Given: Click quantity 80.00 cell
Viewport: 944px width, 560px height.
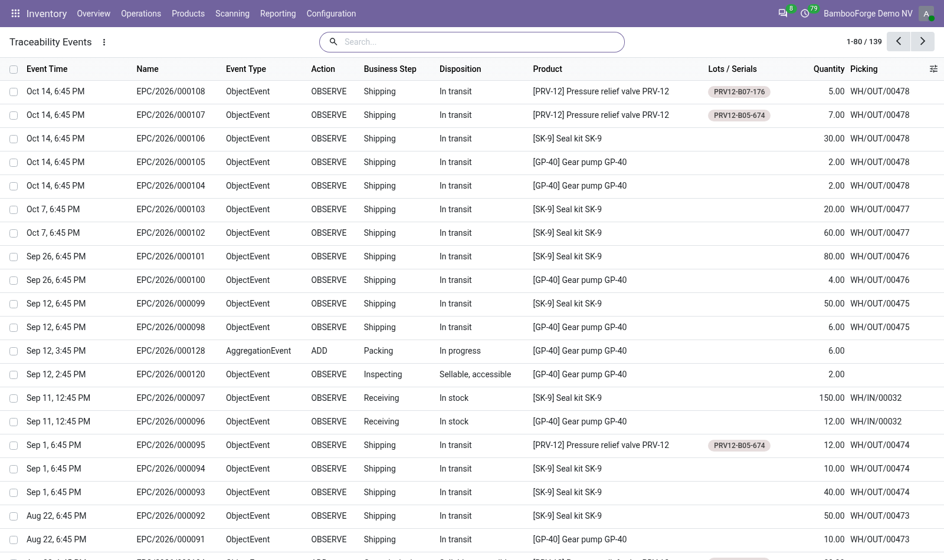Looking at the screenshot, I should tap(834, 256).
